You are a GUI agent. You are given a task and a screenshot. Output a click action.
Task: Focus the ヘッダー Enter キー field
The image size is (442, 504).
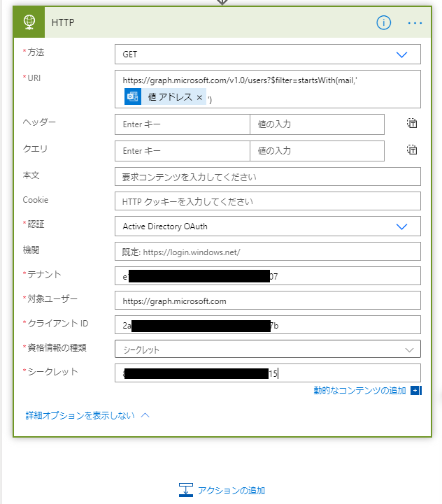click(183, 124)
